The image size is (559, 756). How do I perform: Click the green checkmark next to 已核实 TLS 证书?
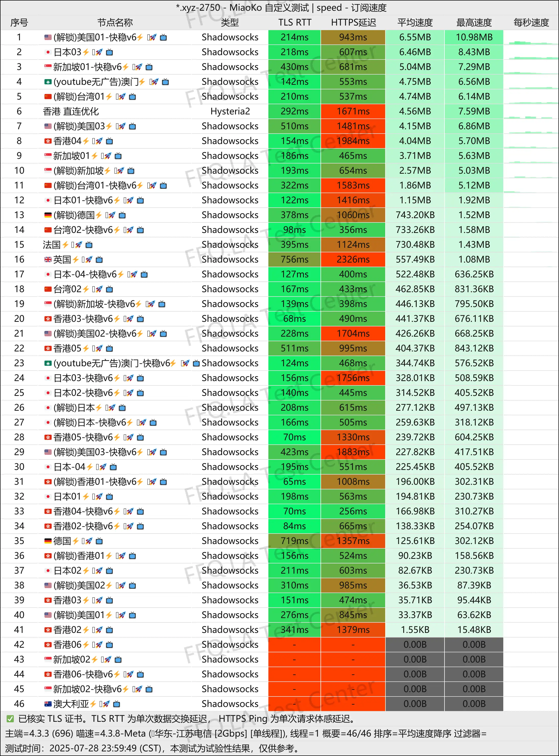(10, 719)
